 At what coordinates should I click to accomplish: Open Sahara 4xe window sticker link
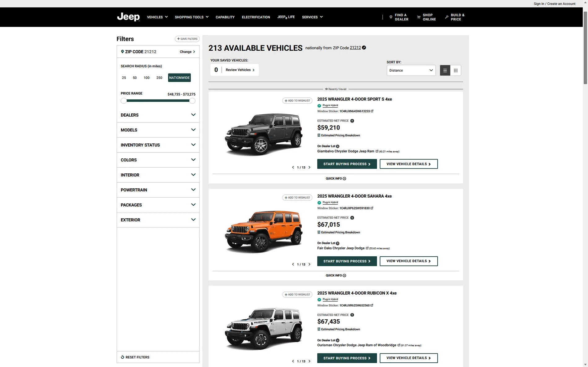pos(356,208)
